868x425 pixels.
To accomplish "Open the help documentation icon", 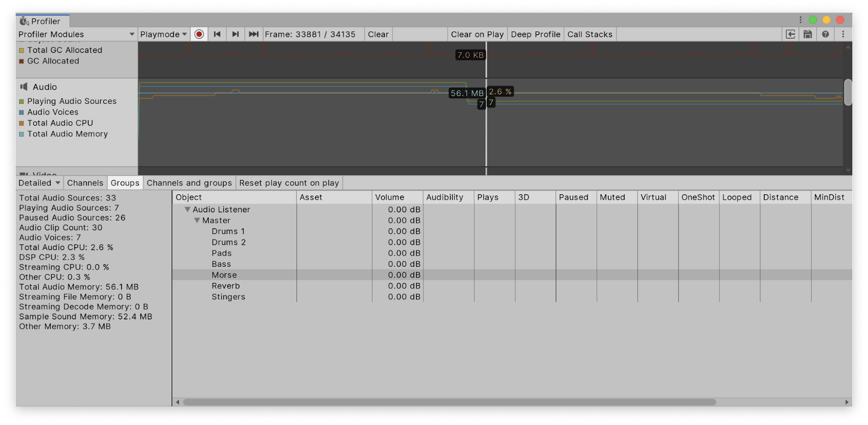I will click(x=825, y=34).
